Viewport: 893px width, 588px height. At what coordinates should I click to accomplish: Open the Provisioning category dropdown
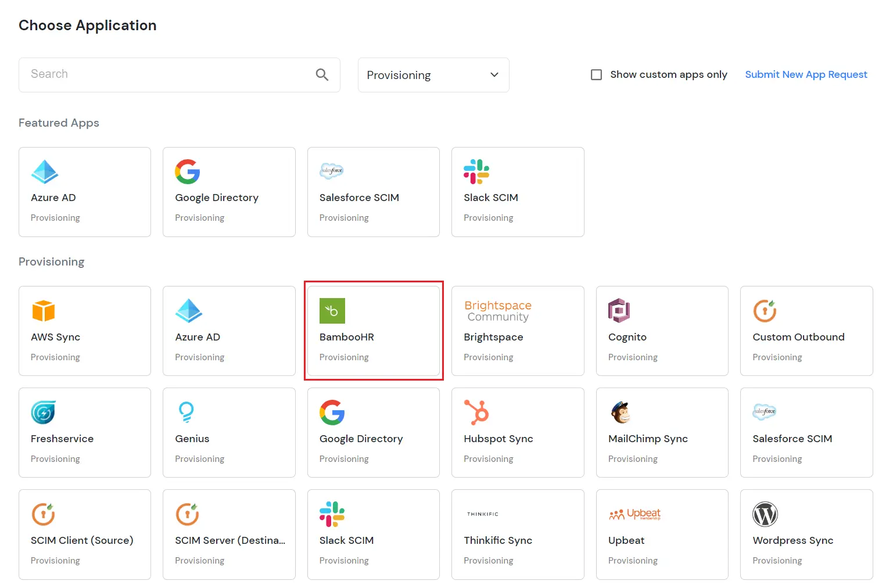pos(433,75)
